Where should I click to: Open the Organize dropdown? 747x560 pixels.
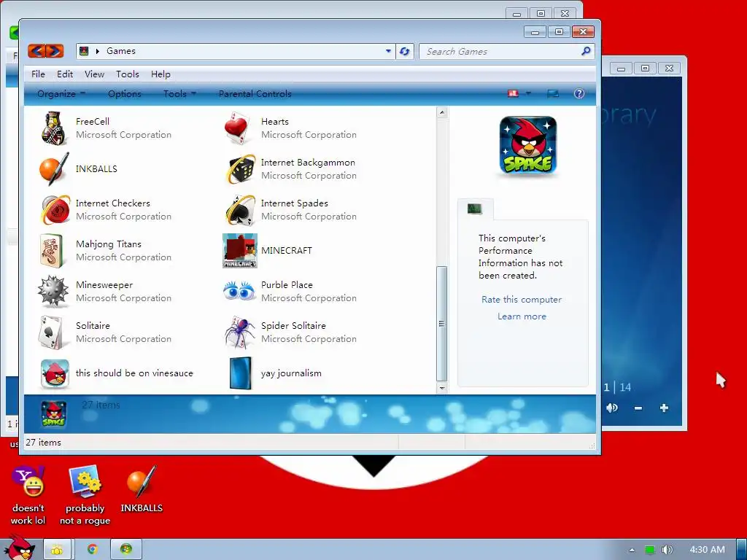(x=61, y=94)
